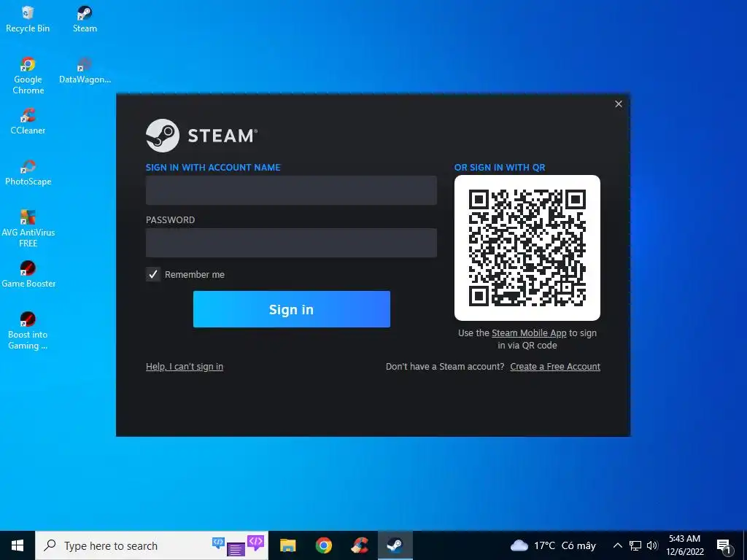Image resolution: width=747 pixels, height=560 pixels.
Task: Open the Boost into Gaming shortcut
Action: click(28, 332)
